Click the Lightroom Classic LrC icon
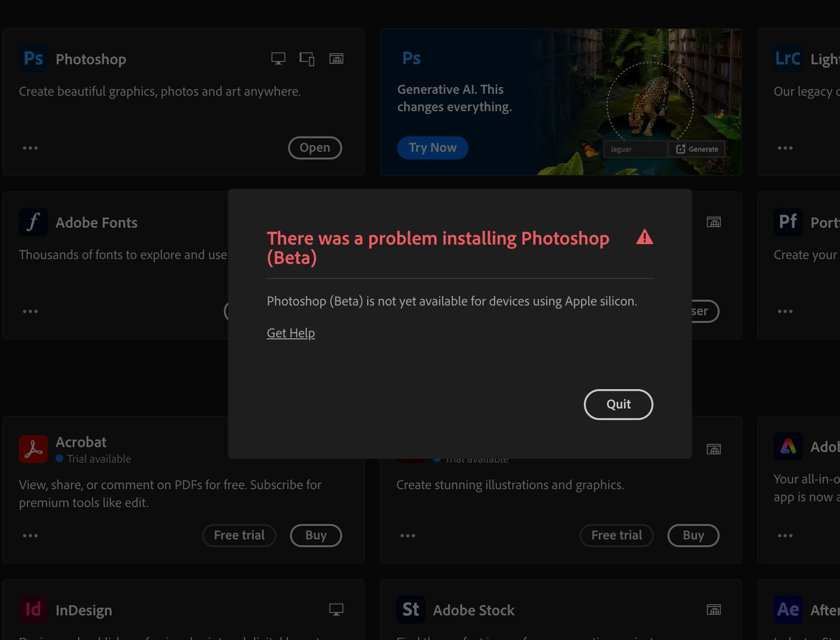This screenshot has height=640, width=840. (788, 58)
